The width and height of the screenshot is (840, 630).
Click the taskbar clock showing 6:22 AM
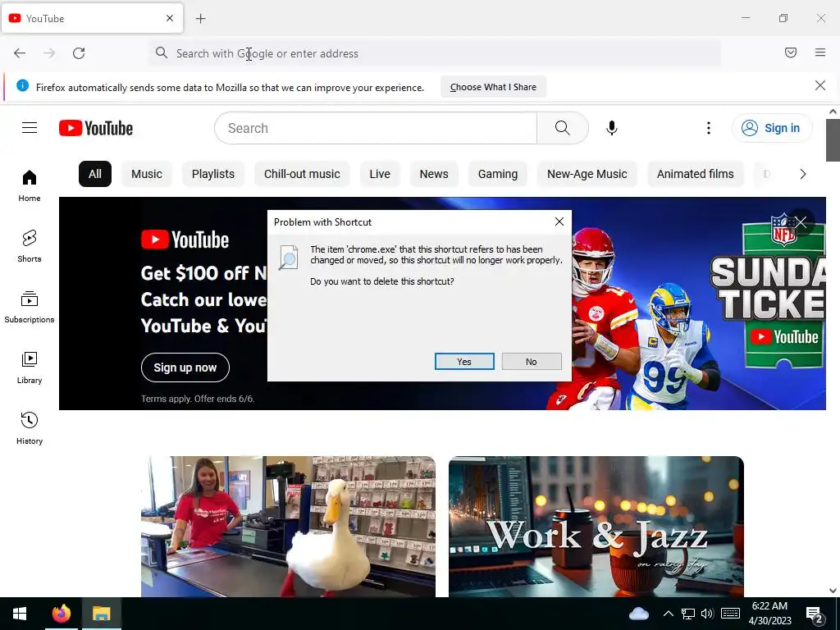click(x=769, y=614)
